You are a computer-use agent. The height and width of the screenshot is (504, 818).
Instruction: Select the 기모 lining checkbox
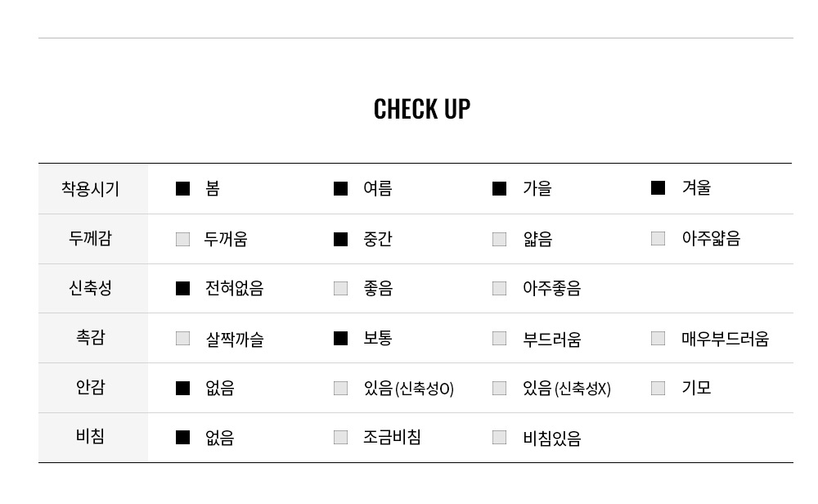[658, 388]
